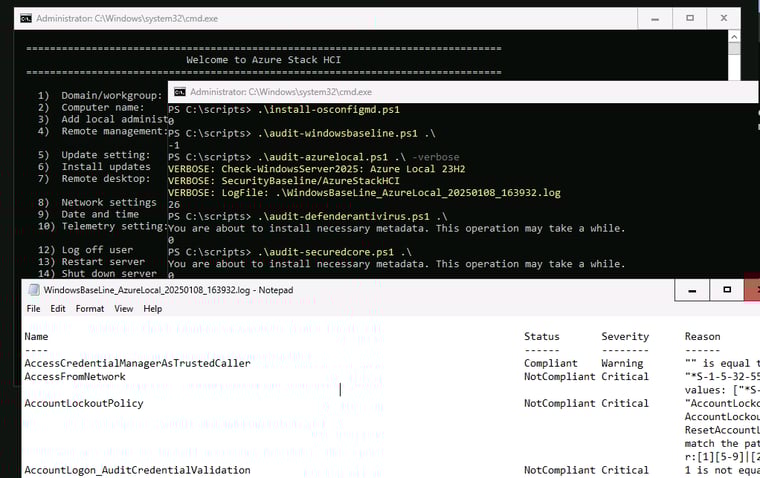
Task: Click menu entry '9) Date and time'
Action: point(88,214)
